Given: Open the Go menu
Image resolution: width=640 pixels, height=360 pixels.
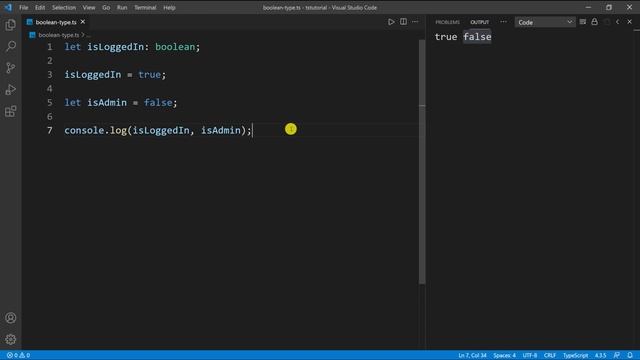Looking at the screenshot, I should [x=106, y=7].
